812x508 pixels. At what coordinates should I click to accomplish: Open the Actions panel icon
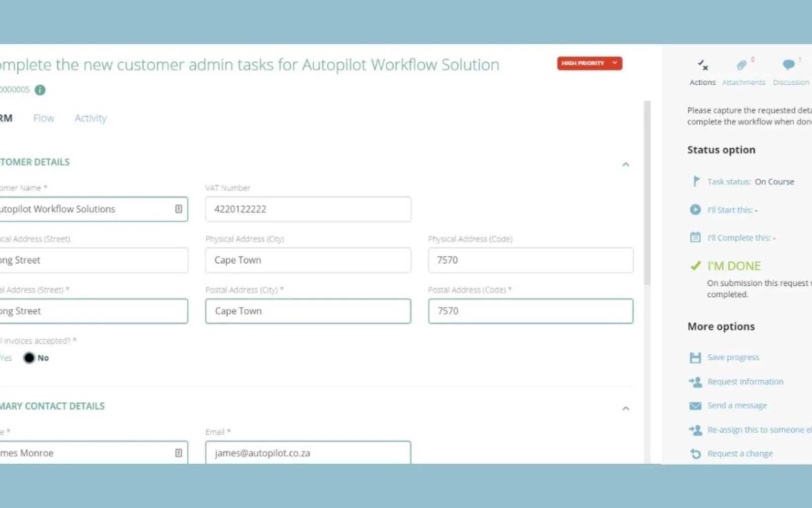point(702,65)
